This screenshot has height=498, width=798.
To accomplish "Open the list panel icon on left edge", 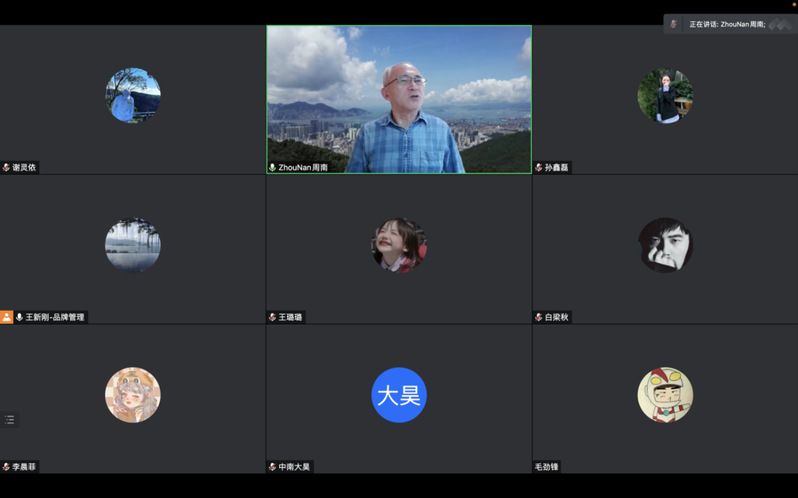I will pos(10,420).
